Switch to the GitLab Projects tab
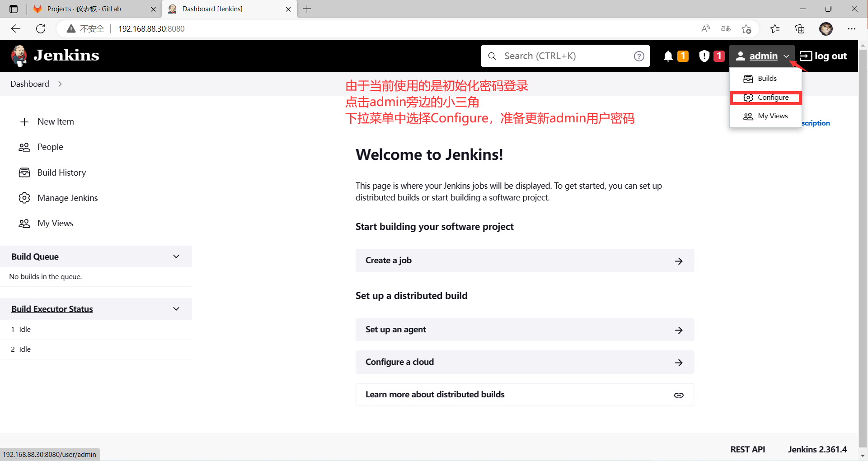 pyautogui.click(x=84, y=9)
